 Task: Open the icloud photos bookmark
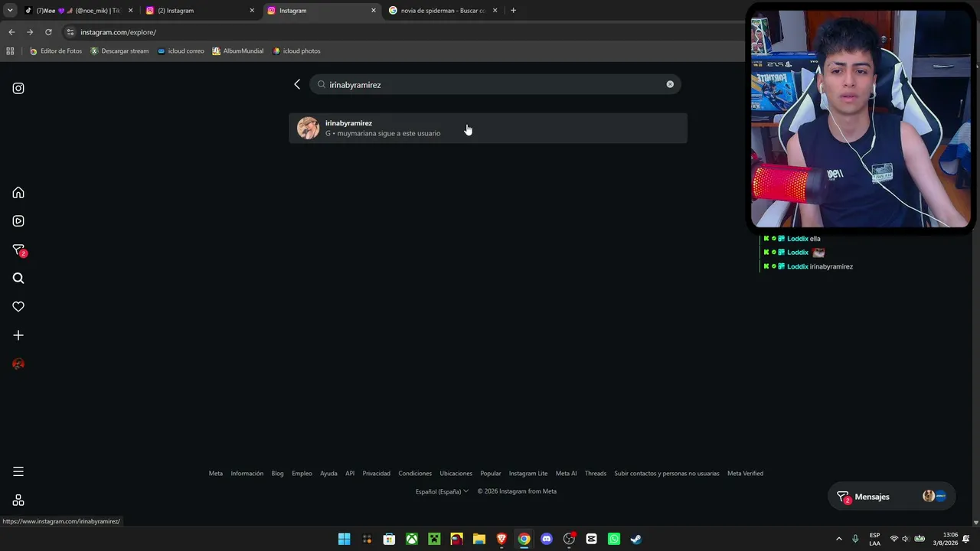pyautogui.click(x=297, y=51)
